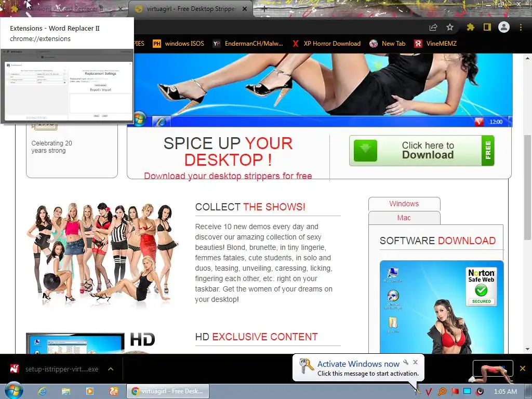Image resolution: width=532 pixels, height=399 pixels.
Task: Click the HD EXCLUSIVE CONTENT heading
Action: tap(256, 337)
